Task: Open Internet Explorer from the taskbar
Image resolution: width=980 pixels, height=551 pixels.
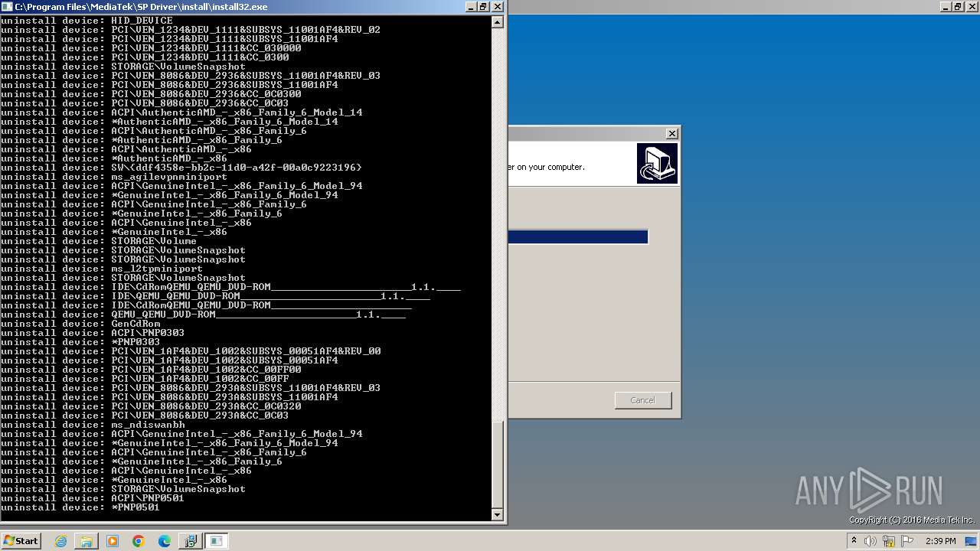Action: pyautogui.click(x=61, y=541)
